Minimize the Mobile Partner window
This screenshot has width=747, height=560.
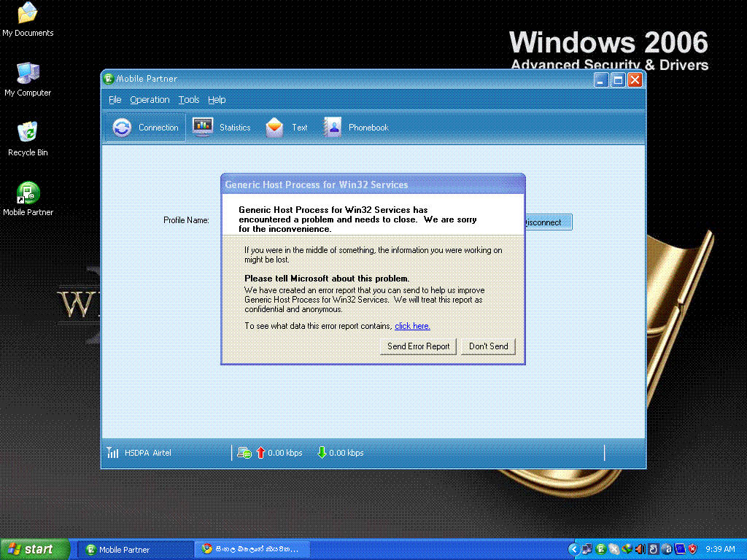click(x=601, y=80)
